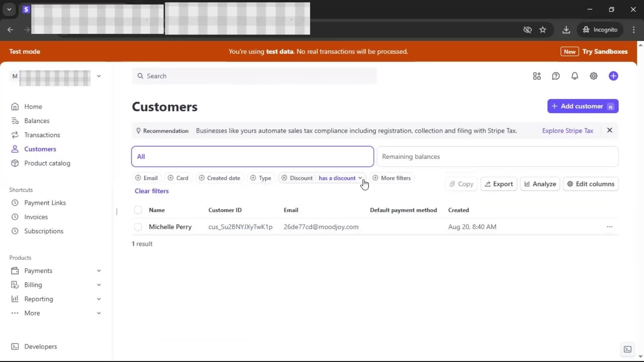Click the browser downloads icon

pyautogui.click(x=566, y=29)
